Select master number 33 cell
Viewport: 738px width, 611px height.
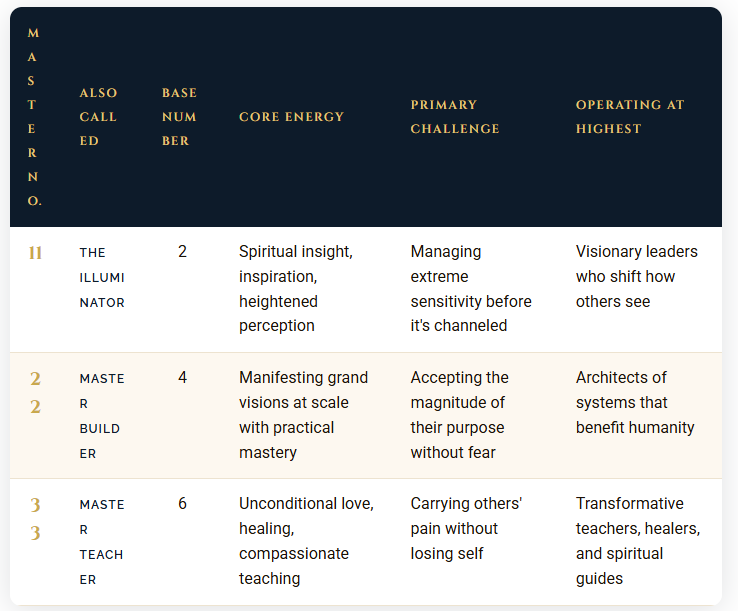coord(35,519)
